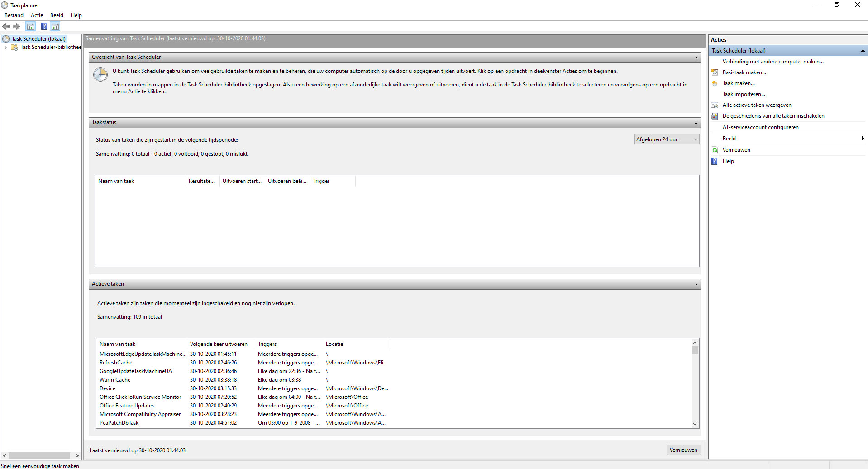This screenshot has width=868, height=469.
Task: Collapse the Taakstatus section
Action: click(x=696, y=123)
